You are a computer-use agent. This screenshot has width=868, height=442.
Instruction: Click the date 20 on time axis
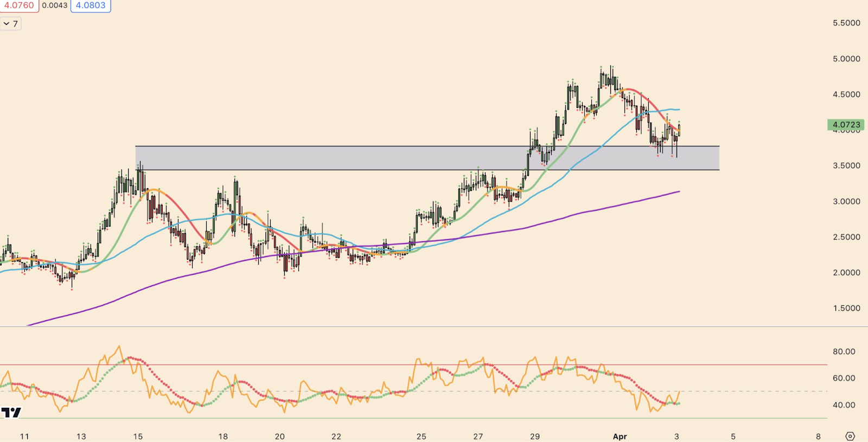279,436
